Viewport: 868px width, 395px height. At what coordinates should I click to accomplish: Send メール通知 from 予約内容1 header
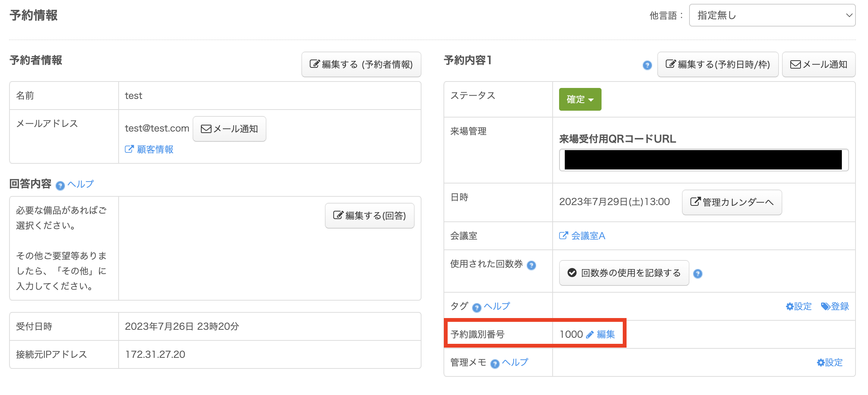[819, 64]
